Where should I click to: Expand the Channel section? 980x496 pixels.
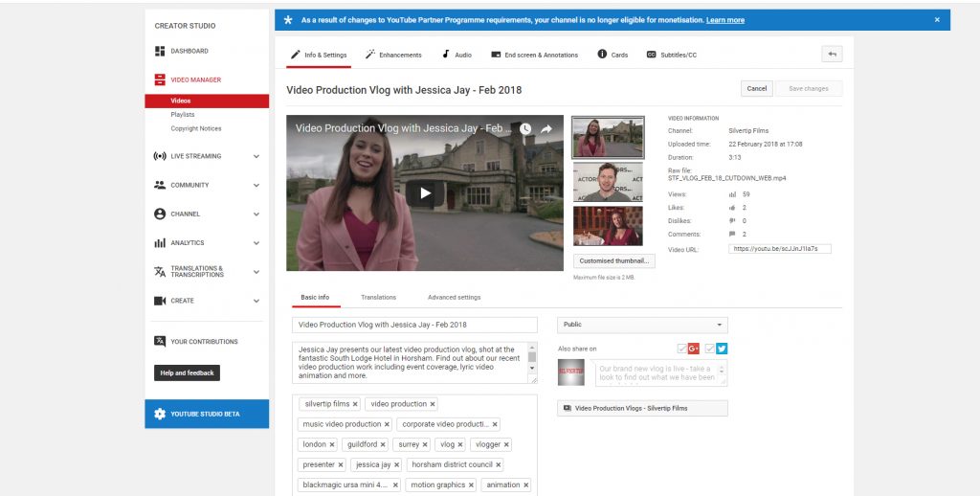(x=256, y=214)
